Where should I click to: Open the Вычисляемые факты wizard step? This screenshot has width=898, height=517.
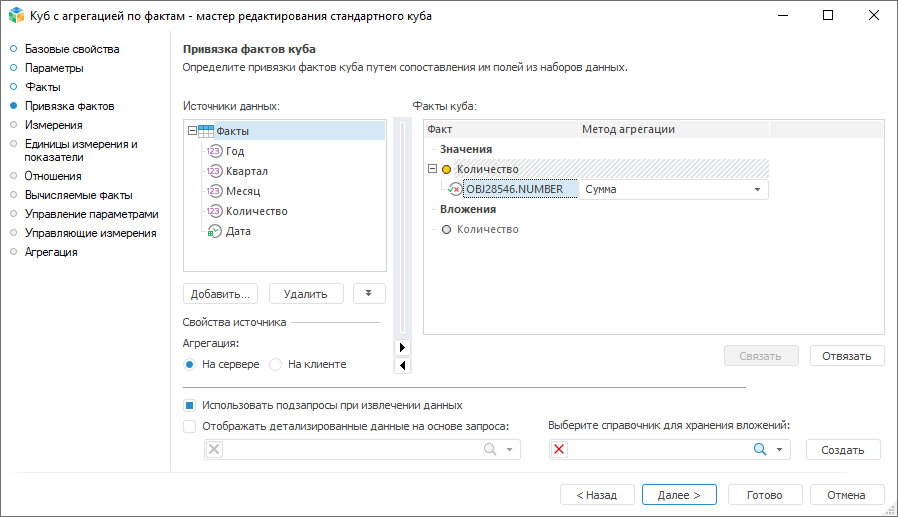pyautogui.click(x=78, y=195)
